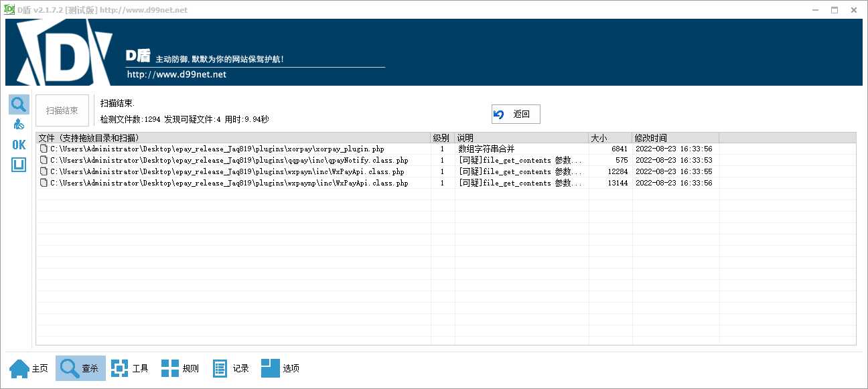Sort by 大小 column header
The image size is (868, 389).
pyautogui.click(x=610, y=138)
